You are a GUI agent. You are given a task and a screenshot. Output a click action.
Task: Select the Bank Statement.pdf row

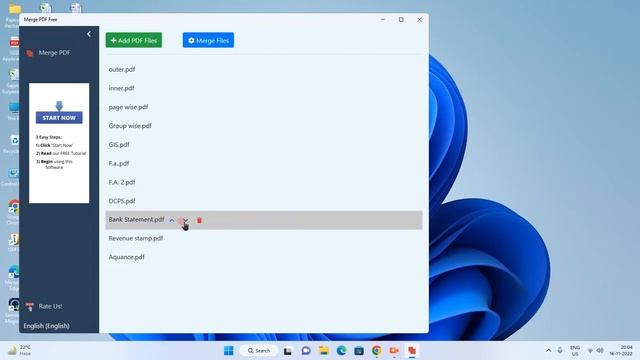pyautogui.click(x=264, y=220)
